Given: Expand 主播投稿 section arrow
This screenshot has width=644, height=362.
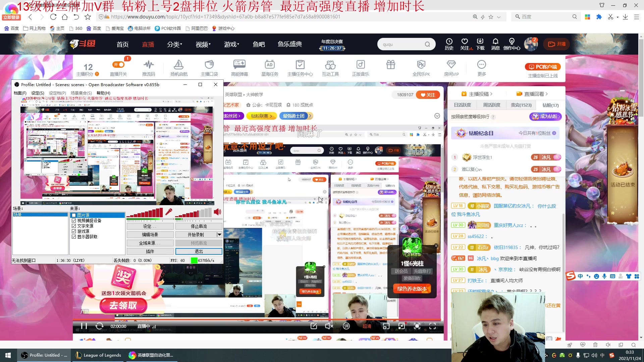Looking at the screenshot, I should click(491, 94).
